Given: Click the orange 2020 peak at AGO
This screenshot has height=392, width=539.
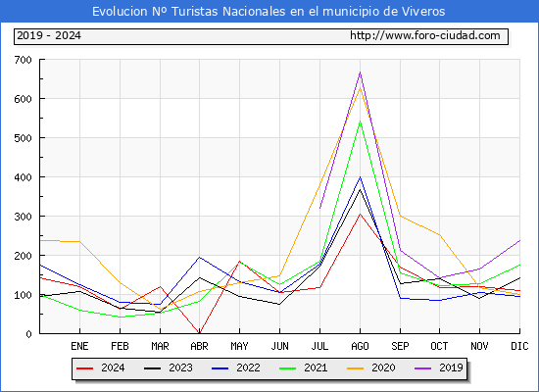Looking at the screenshot, I should tap(360, 87).
